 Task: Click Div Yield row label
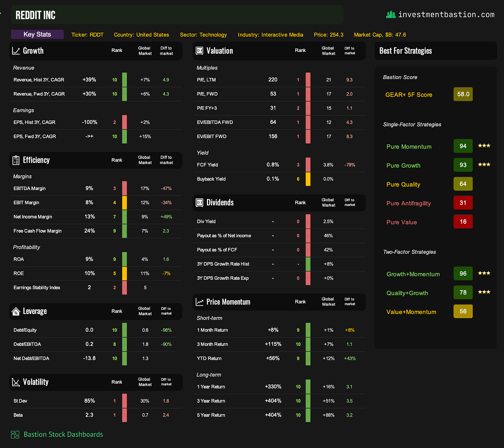click(x=206, y=221)
